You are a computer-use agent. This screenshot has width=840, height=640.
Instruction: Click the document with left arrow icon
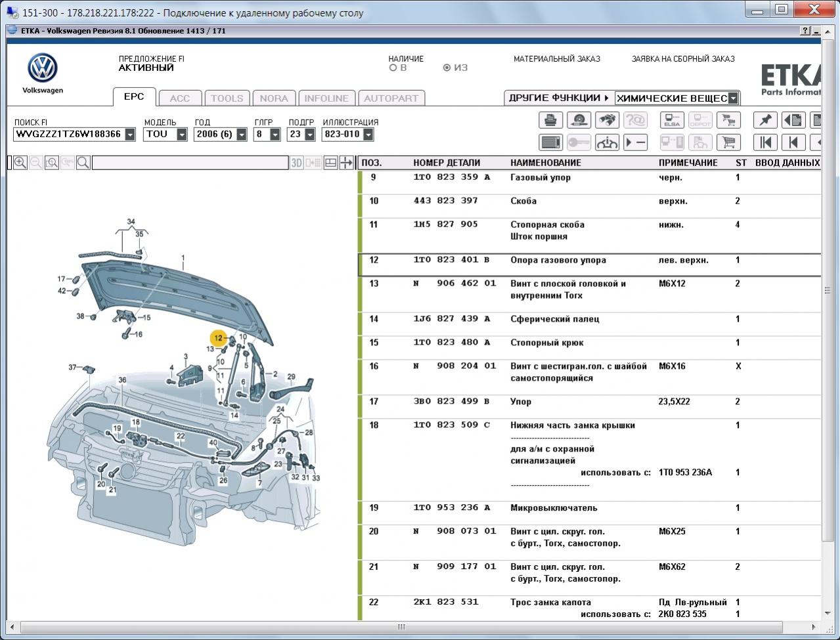coord(793,120)
